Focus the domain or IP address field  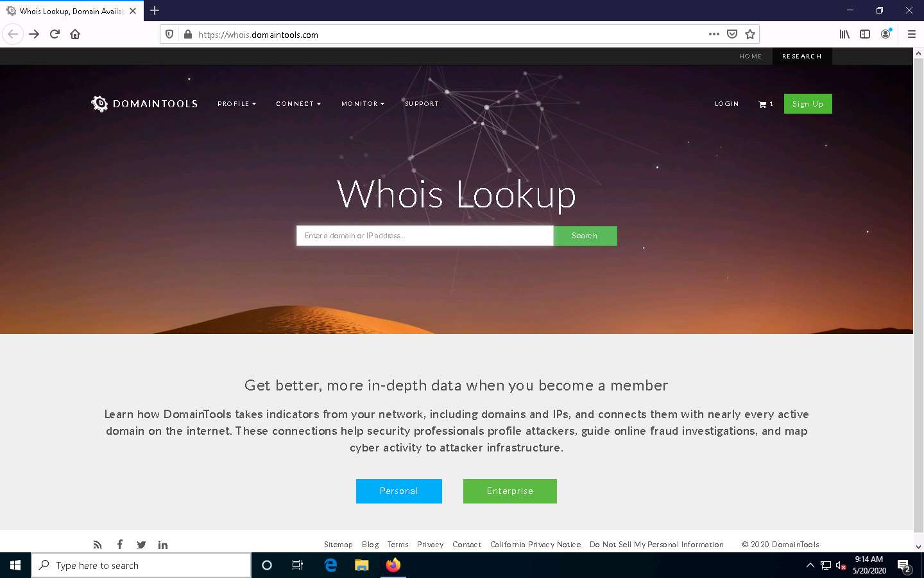(425, 236)
